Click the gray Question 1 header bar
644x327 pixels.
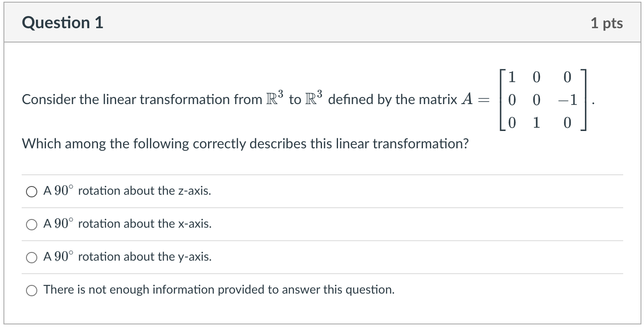tap(322, 23)
